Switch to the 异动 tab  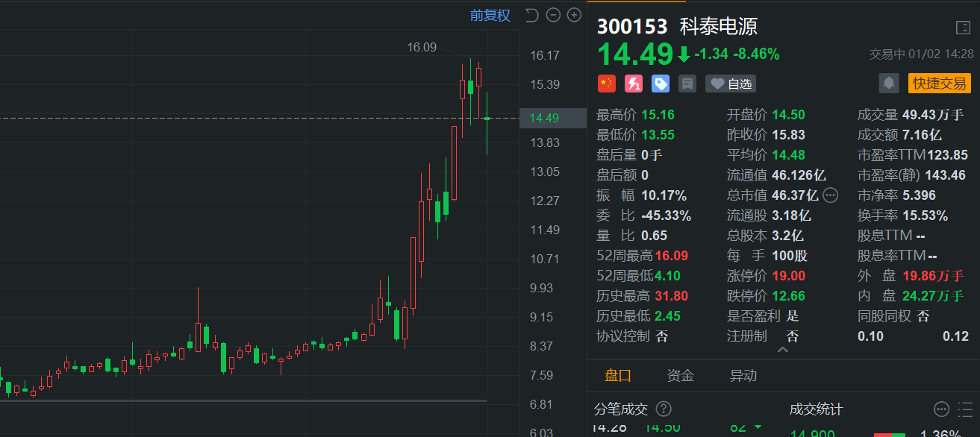743,376
